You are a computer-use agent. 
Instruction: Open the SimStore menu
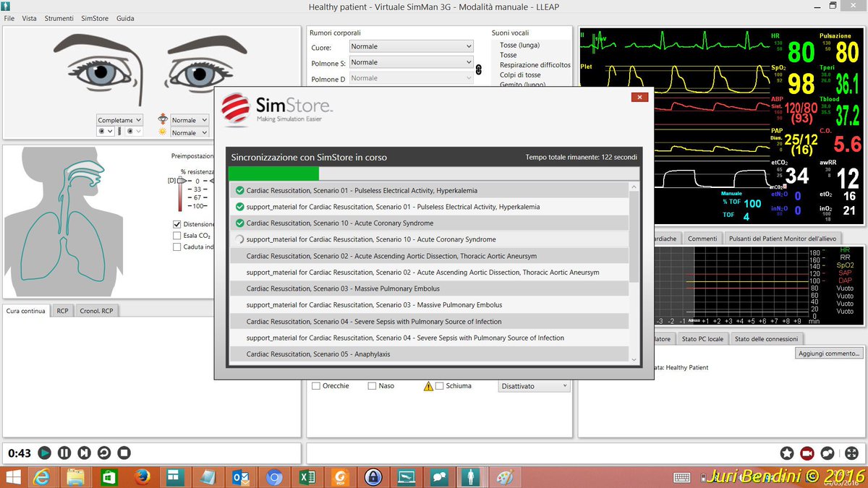95,18
